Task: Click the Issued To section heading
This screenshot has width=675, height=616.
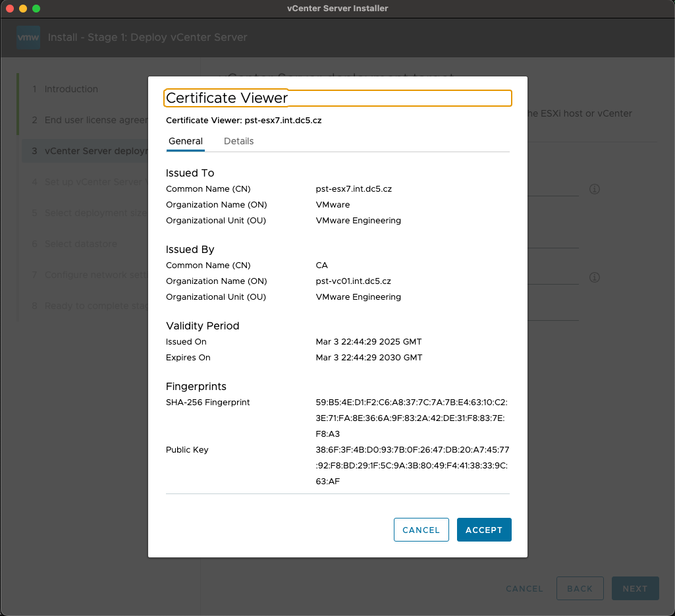Action: 190,173
